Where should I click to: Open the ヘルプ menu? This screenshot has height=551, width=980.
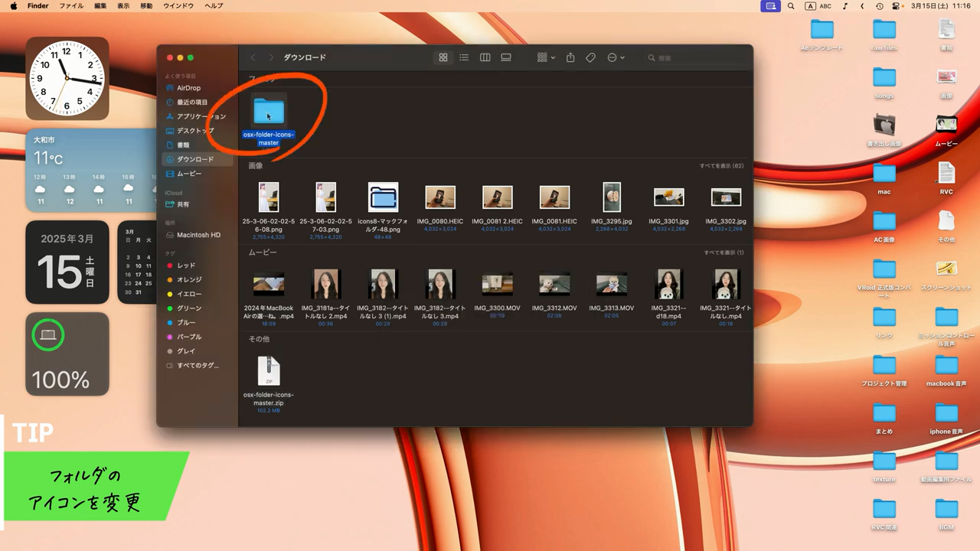(x=214, y=5)
